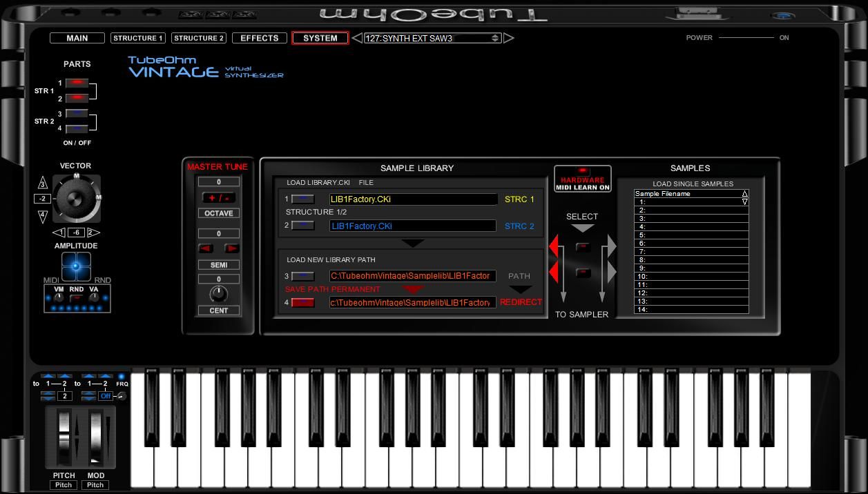Click the blue spinner arrows left of the Off field
The image size is (868, 494).
89,396
